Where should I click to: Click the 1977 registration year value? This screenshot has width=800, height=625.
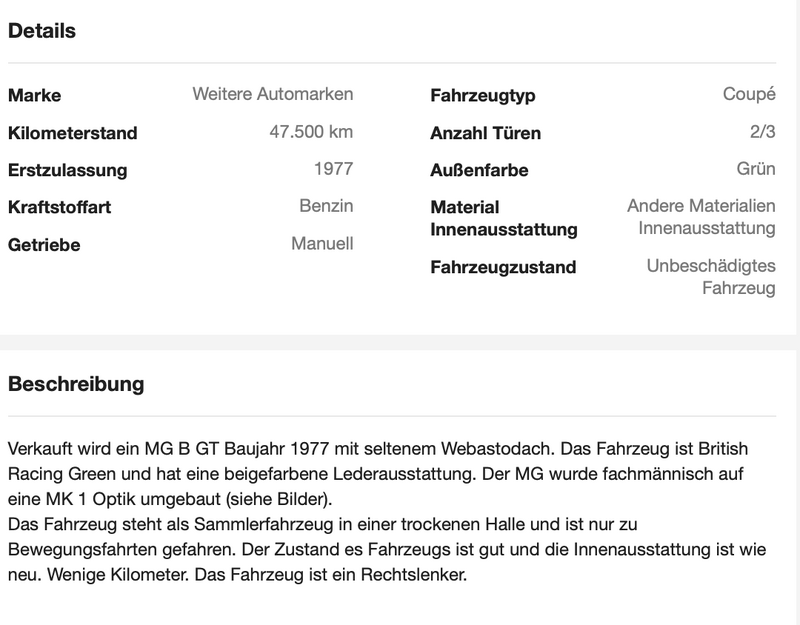[333, 169]
